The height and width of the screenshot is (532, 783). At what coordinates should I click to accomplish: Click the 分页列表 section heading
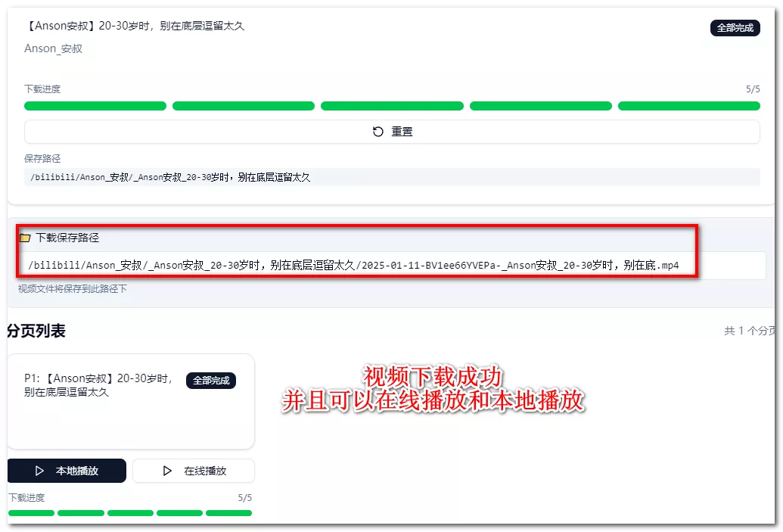point(36,331)
